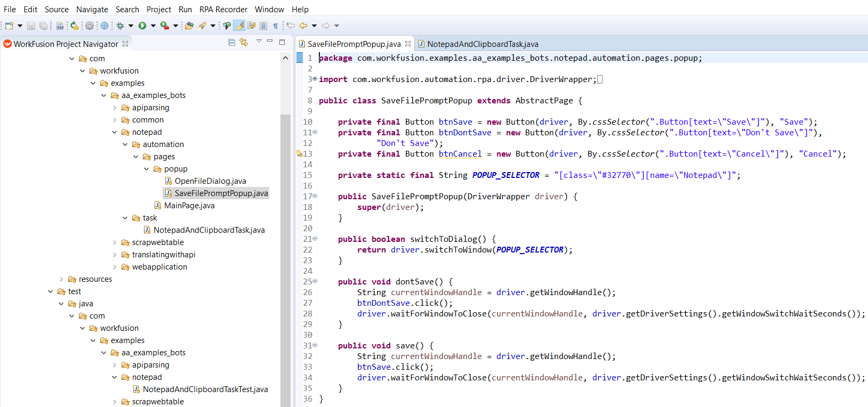Click the Last Edit Location arrow icon

pos(291,26)
